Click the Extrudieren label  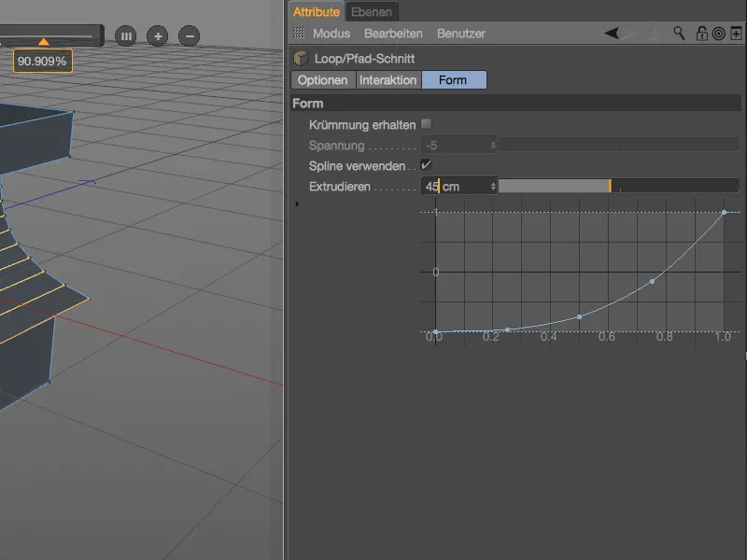(340, 186)
